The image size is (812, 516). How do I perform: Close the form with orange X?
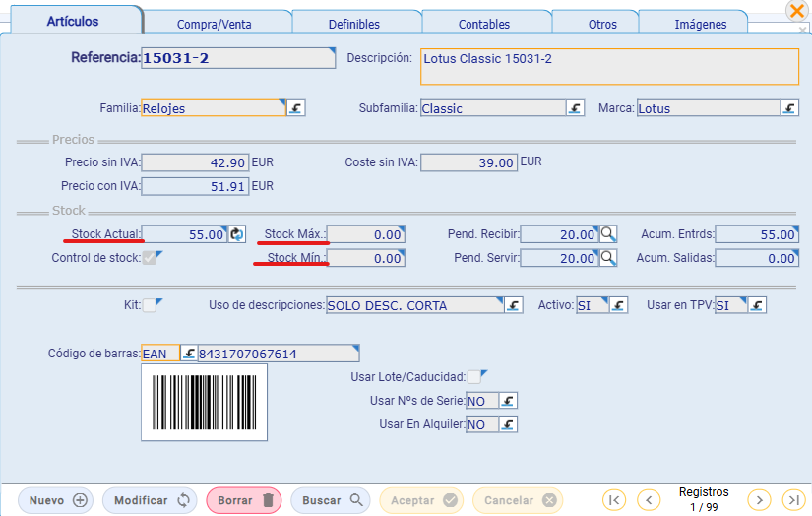pyautogui.click(x=797, y=11)
